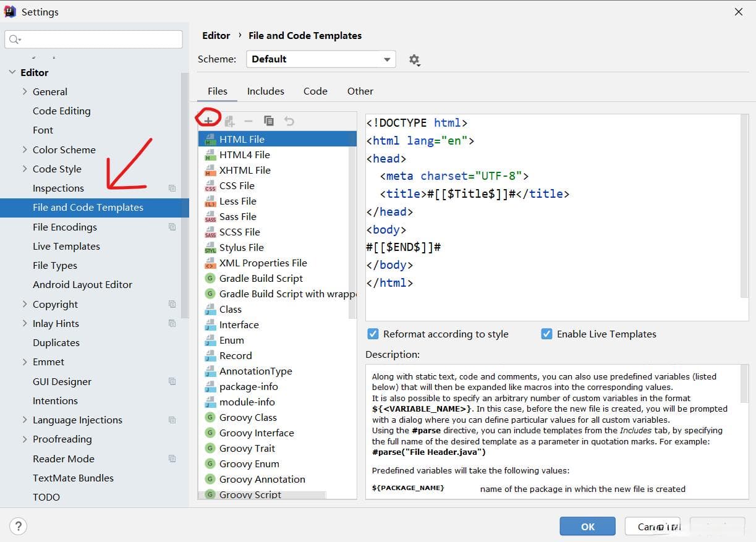Click the SCSS File template icon
Image resolution: width=756 pixels, height=542 pixels.
(x=210, y=232)
